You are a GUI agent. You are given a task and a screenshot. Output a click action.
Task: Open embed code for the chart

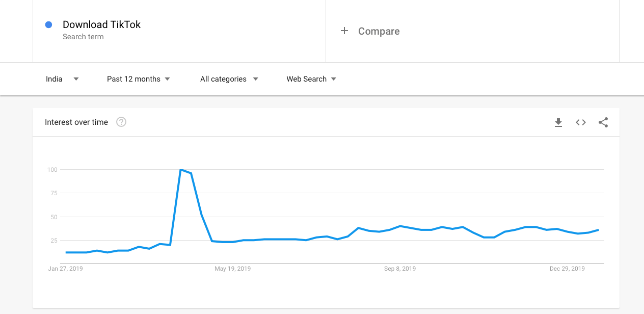pos(581,122)
